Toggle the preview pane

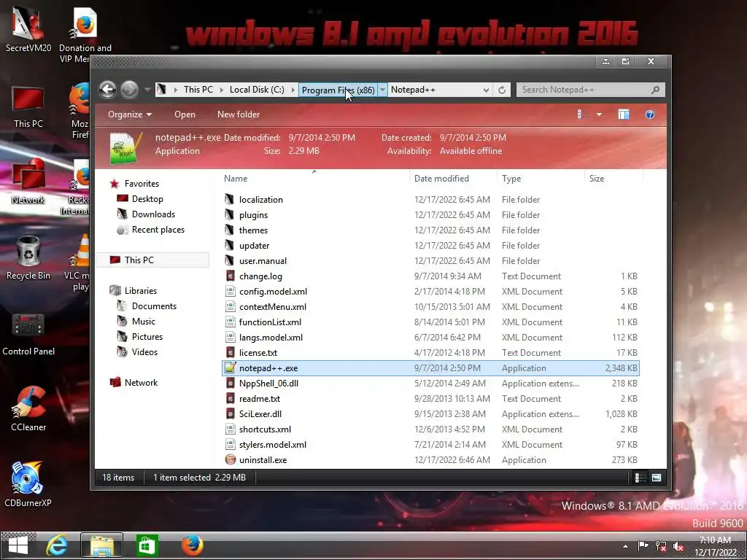click(623, 114)
